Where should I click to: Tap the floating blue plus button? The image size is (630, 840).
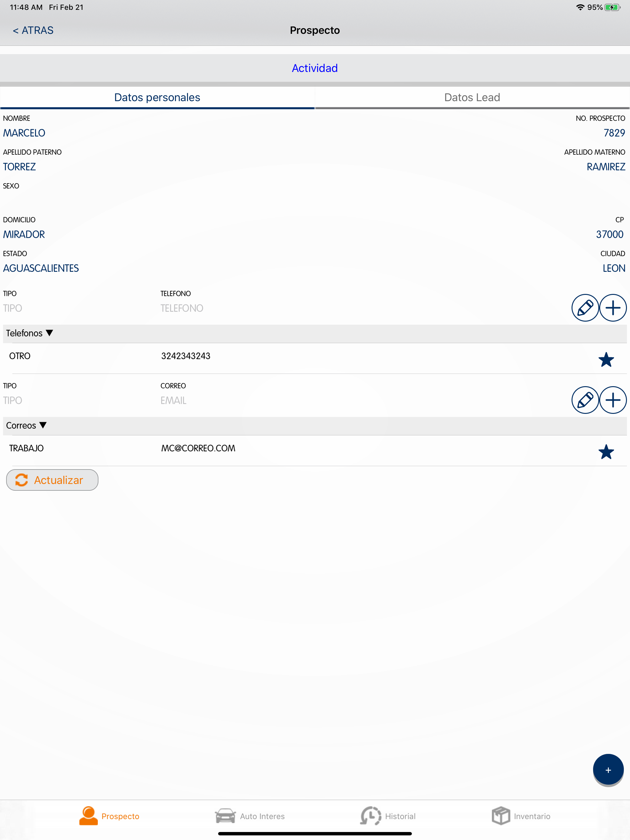point(608,770)
